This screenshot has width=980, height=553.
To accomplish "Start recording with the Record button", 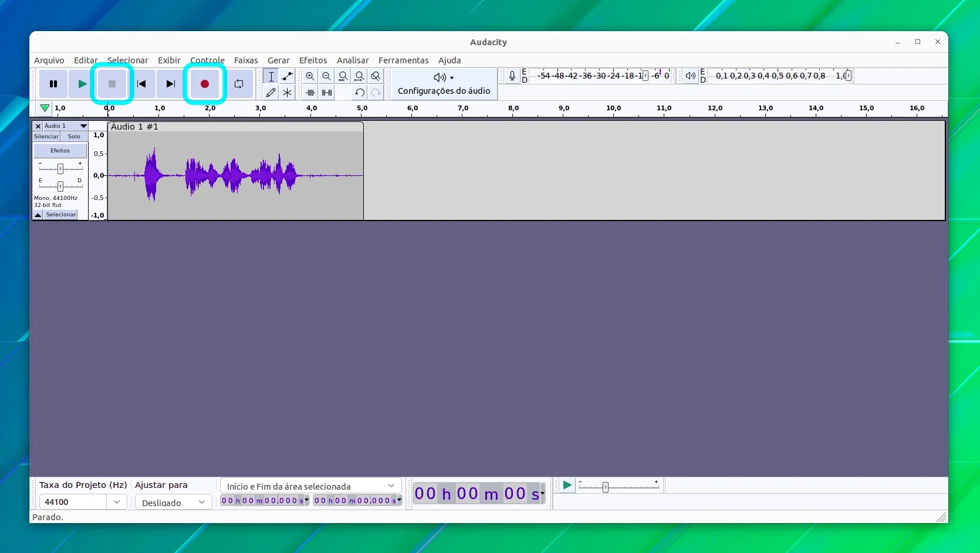I will pyautogui.click(x=205, y=84).
